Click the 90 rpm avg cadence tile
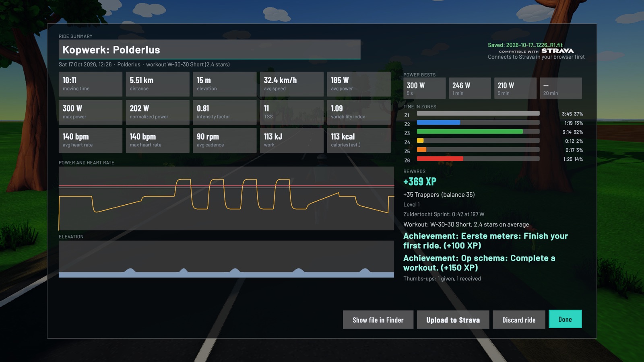The image size is (644, 362). (x=225, y=140)
